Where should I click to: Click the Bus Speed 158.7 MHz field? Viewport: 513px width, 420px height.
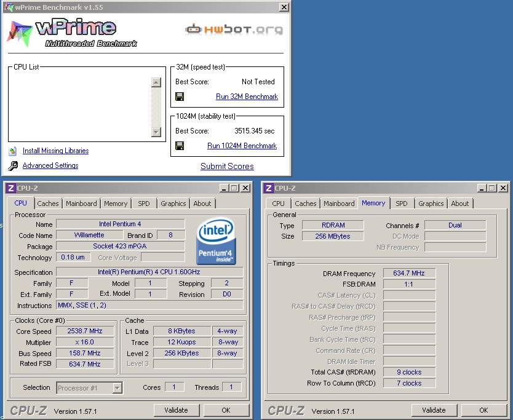coord(85,353)
